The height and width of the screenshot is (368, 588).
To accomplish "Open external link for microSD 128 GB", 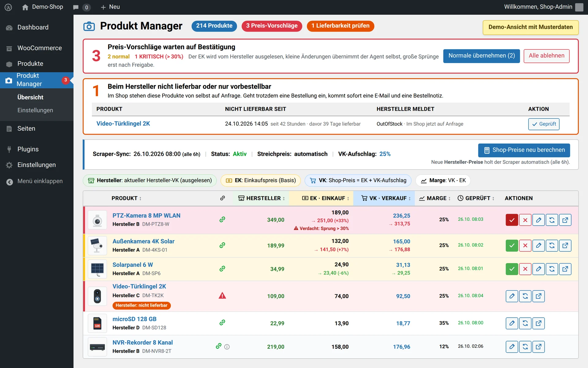I will pos(538,323).
